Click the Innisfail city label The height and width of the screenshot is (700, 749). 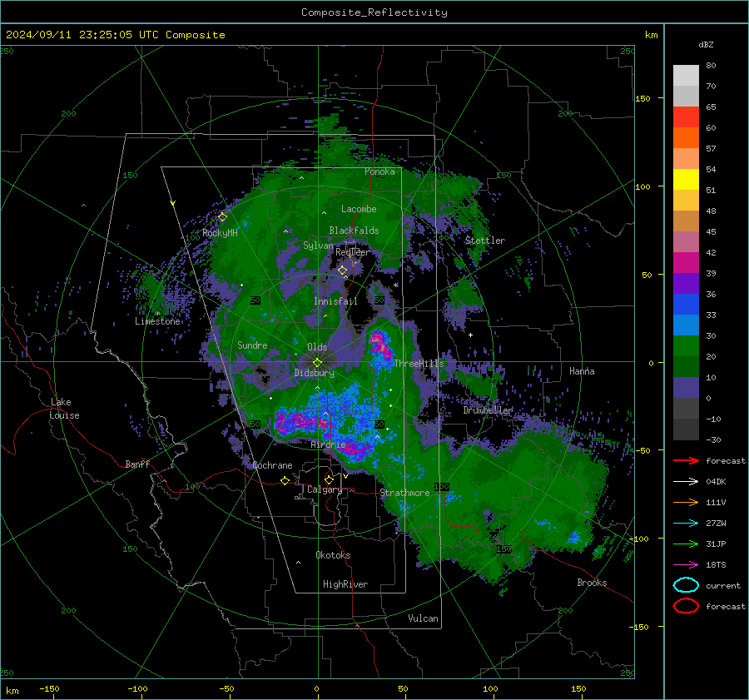pos(335,301)
